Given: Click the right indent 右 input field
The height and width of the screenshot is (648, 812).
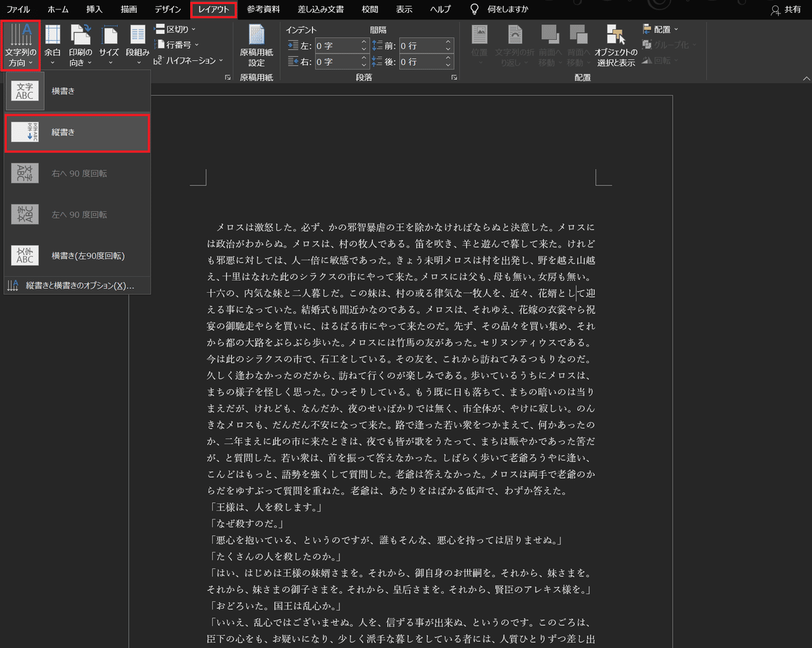Looking at the screenshot, I should point(337,62).
